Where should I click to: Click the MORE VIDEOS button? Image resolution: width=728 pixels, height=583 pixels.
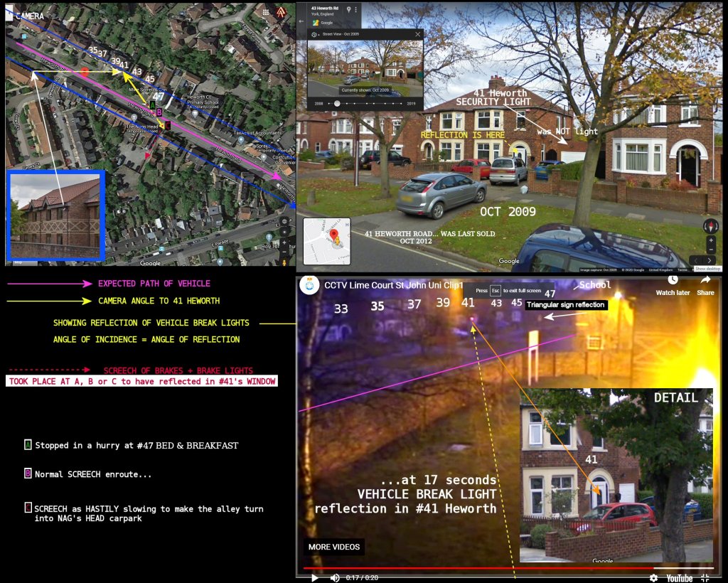[333, 547]
